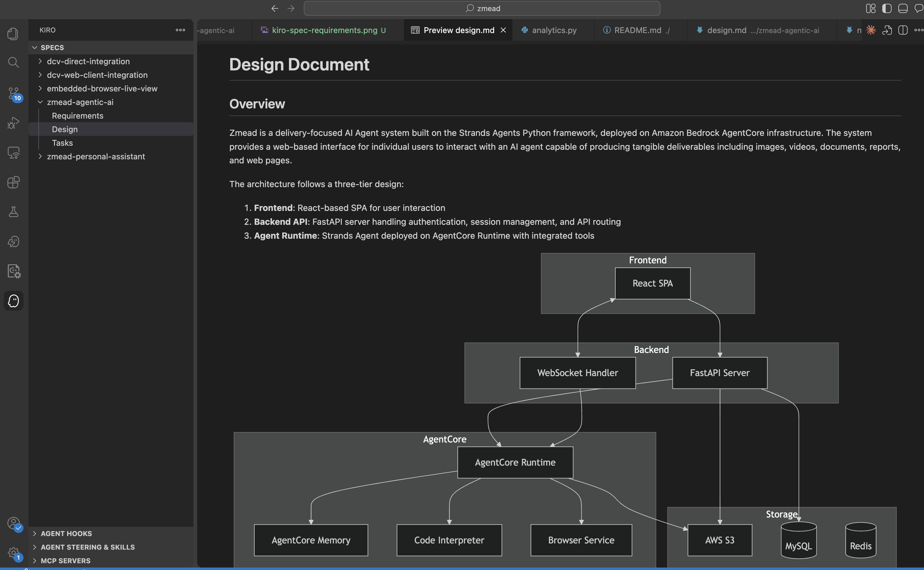This screenshot has width=924, height=570.
Task: Toggle the panel visibility in title bar
Action: [x=903, y=8]
